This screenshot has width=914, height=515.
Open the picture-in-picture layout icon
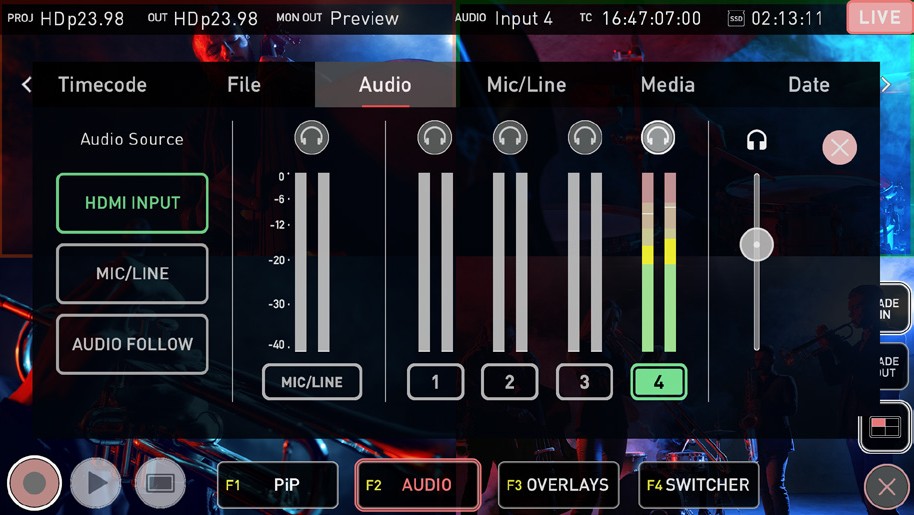point(884,428)
